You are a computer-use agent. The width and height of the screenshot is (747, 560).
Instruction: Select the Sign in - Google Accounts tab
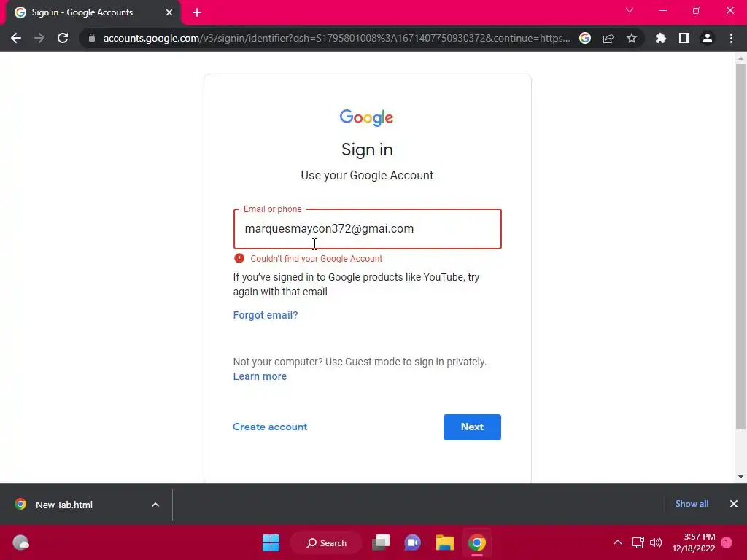[x=93, y=12]
